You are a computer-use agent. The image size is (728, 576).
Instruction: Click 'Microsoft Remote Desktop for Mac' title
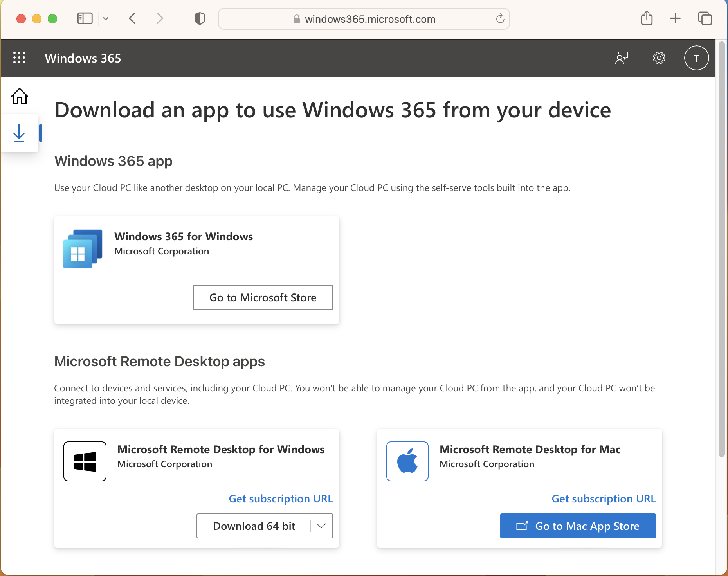pos(530,449)
